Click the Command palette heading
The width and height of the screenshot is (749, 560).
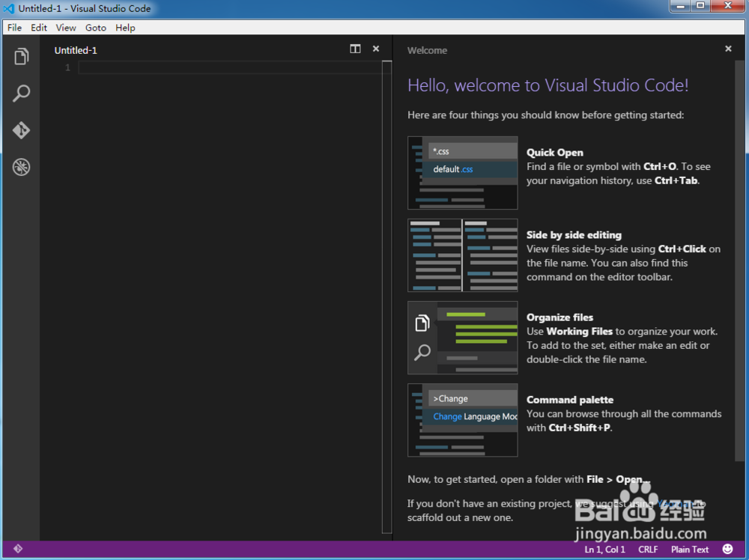[x=570, y=400]
